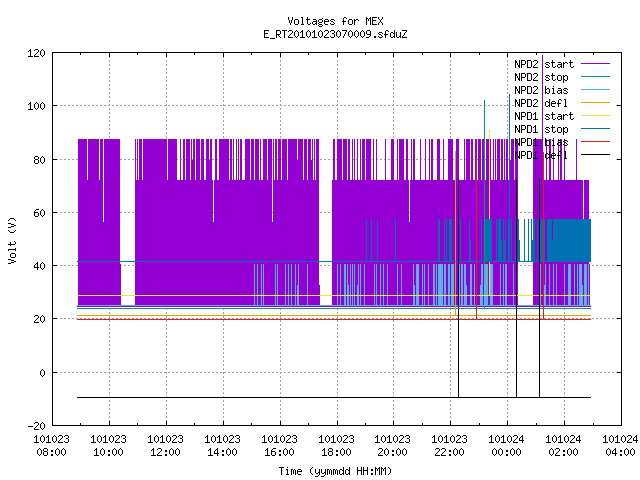The image size is (640, 480).
Task: Click the blue NPD1 stop legend line sample
Action: point(596,129)
